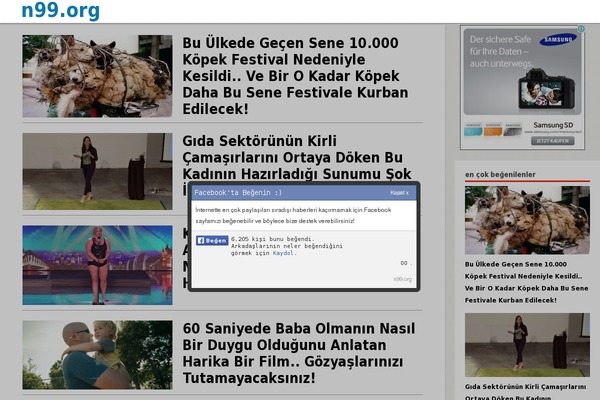Open sidebar woman presenter thumbnail
Viewport: 600px width, 400px height.
coord(527,345)
